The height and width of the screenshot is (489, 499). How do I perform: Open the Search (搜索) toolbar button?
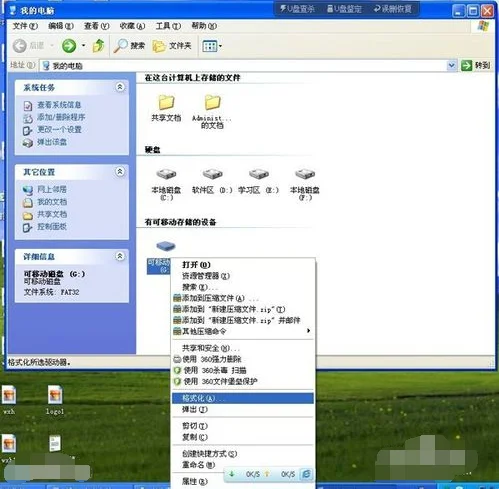pyautogui.click(x=129, y=46)
